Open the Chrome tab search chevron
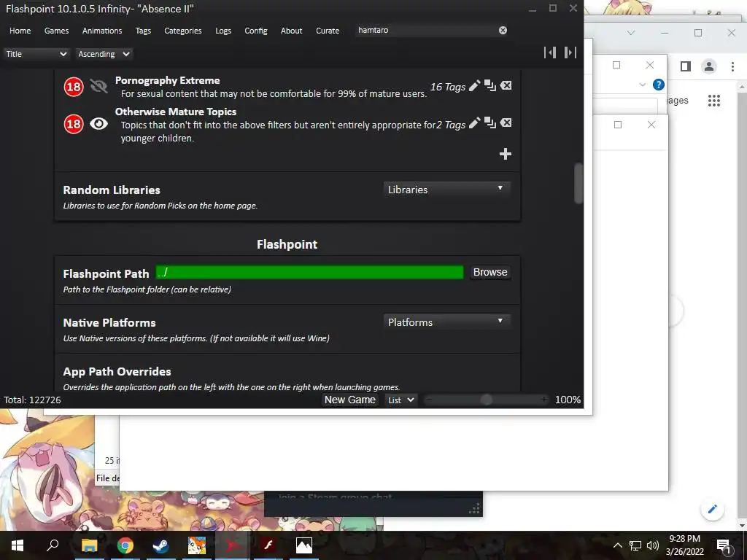The image size is (747, 560). click(631, 33)
